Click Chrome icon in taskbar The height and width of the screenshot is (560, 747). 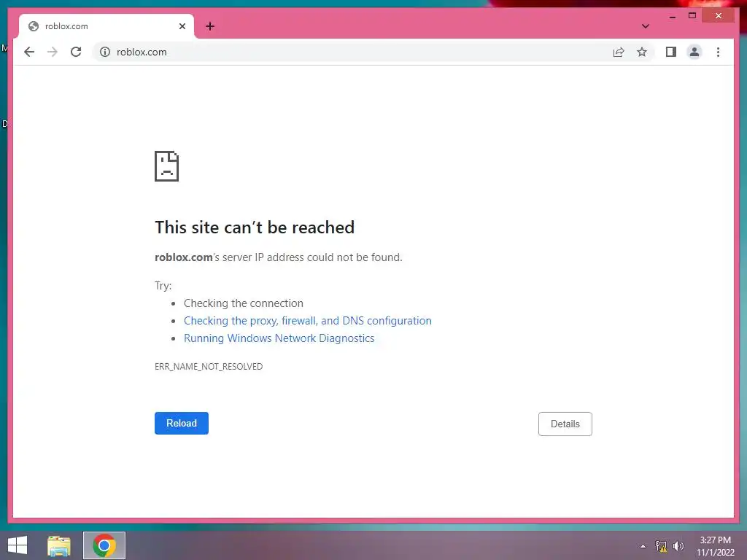(104, 545)
